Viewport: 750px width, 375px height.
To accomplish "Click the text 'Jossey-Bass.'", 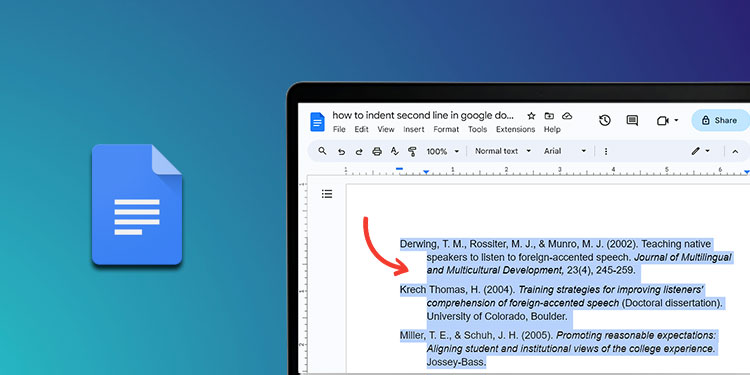I will [x=456, y=362].
